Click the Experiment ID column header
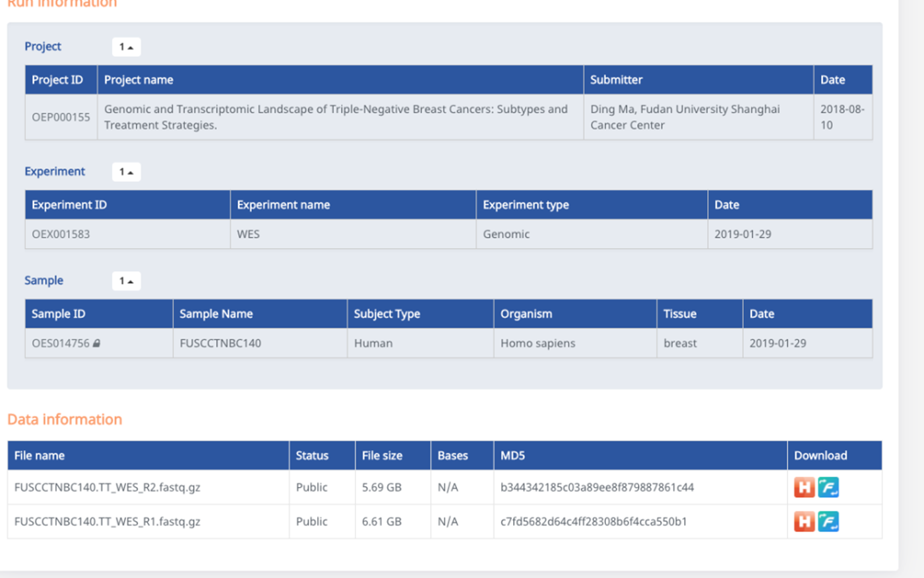 click(127, 205)
